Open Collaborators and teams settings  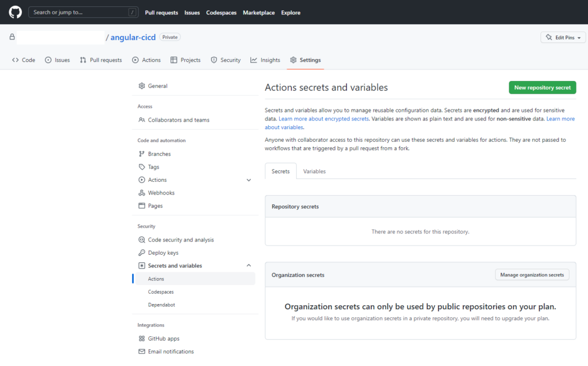179,120
